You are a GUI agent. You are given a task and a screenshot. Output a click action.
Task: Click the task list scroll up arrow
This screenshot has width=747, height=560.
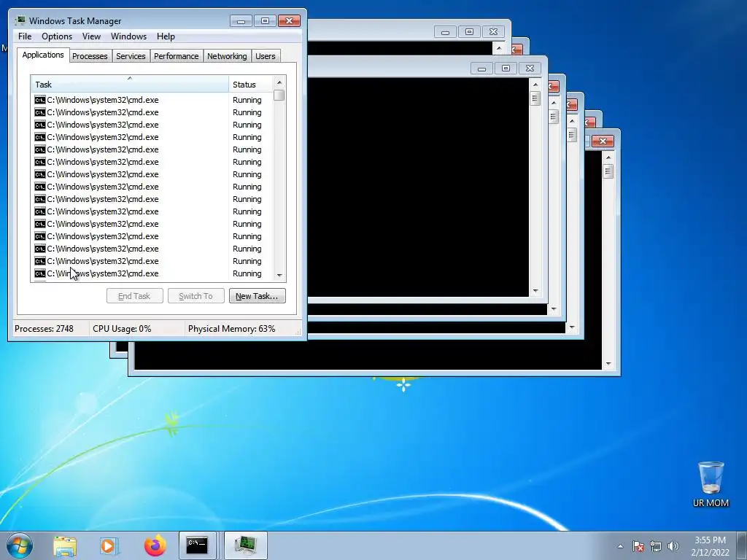tap(279, 82)
